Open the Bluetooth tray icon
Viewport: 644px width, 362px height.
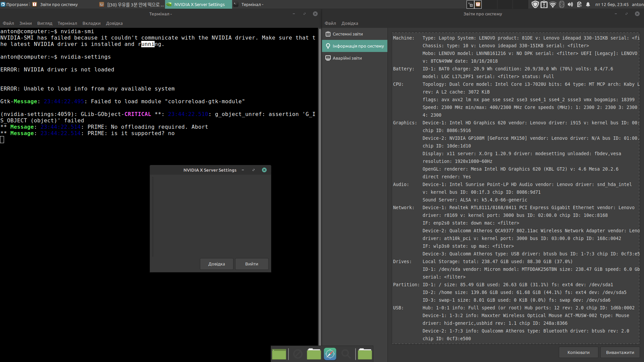click(x=561, y=4)
